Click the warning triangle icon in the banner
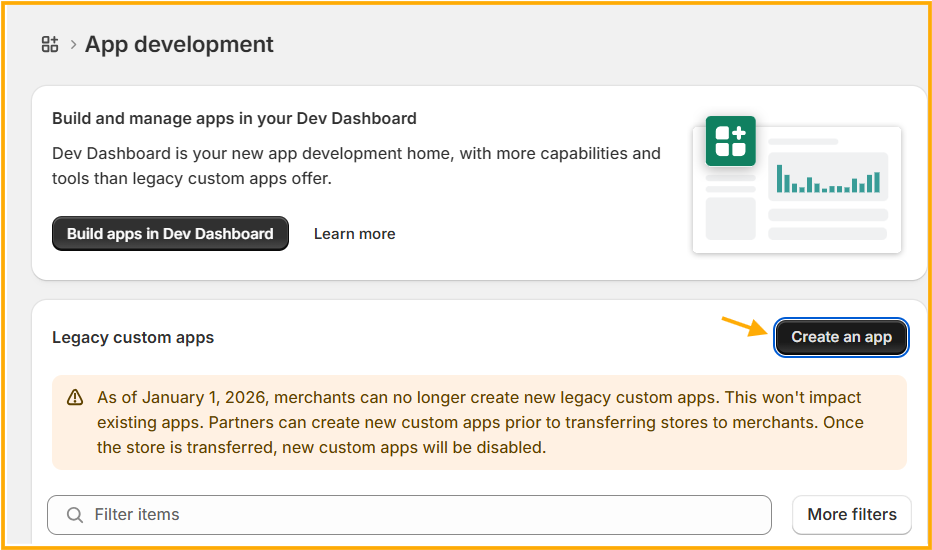Image resolution: width=932 pixels, height=550 pixels. click(75, 397)
